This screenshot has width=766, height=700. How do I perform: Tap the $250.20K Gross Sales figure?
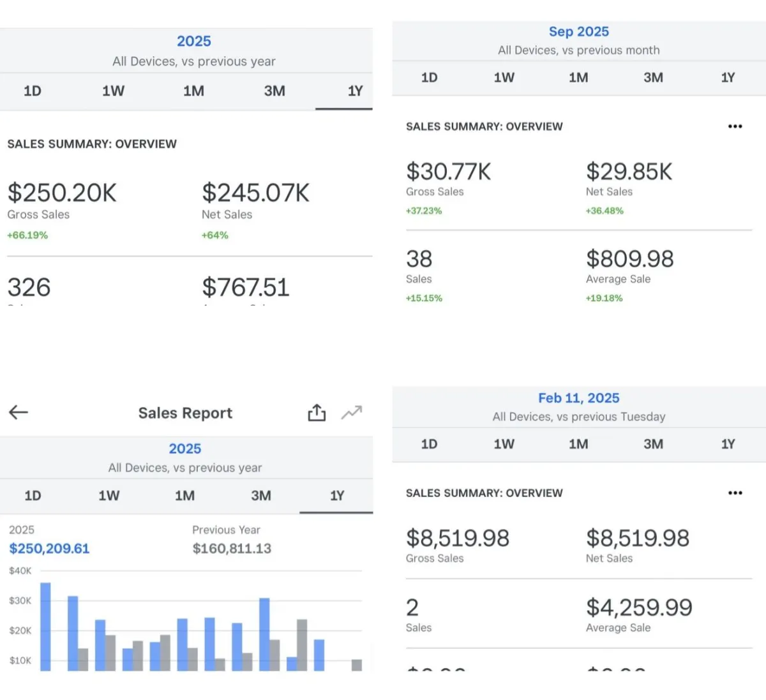tap(62, 193)
